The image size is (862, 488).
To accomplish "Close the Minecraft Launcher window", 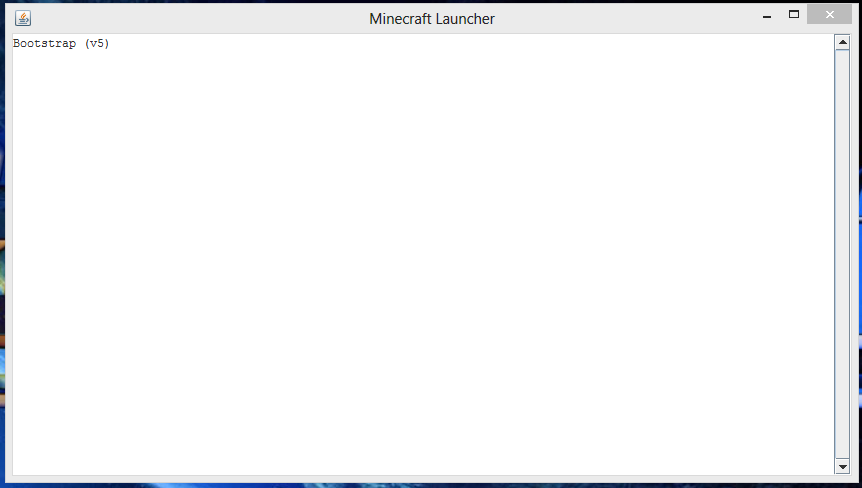I will pyautogui.click(x=830, y=15).
